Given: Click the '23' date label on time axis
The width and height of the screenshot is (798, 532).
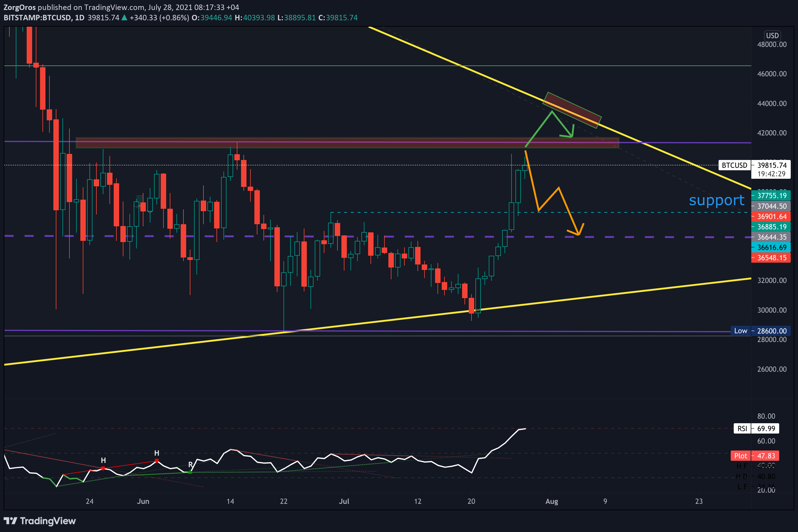Looking at the screenshot, I should (699, 501).
